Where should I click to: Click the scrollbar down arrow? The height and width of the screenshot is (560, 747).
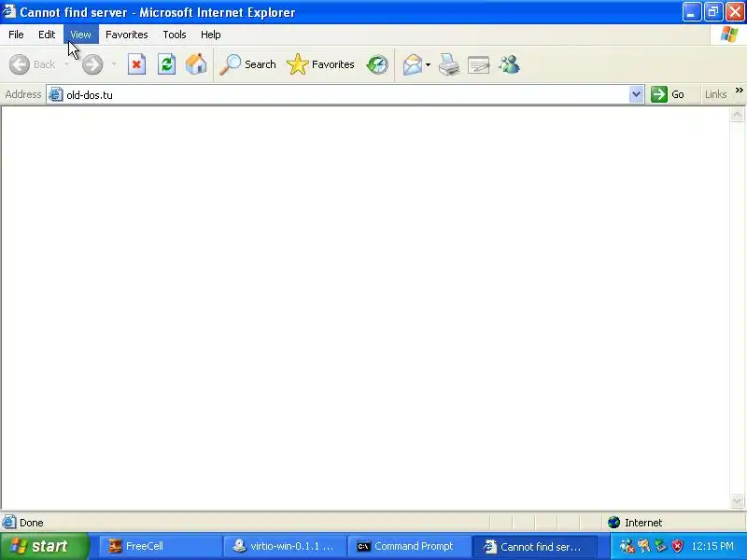pyautogui.click(x=737, y=500)
